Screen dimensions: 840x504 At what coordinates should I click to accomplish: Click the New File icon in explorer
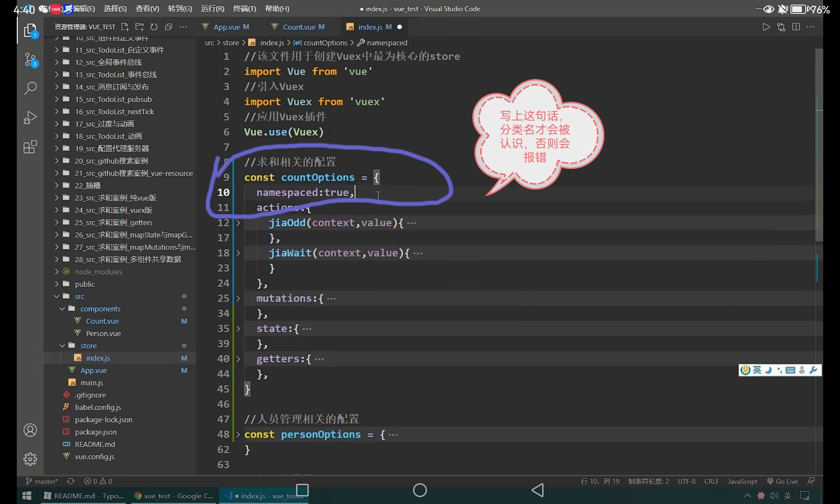coord(125,27)
